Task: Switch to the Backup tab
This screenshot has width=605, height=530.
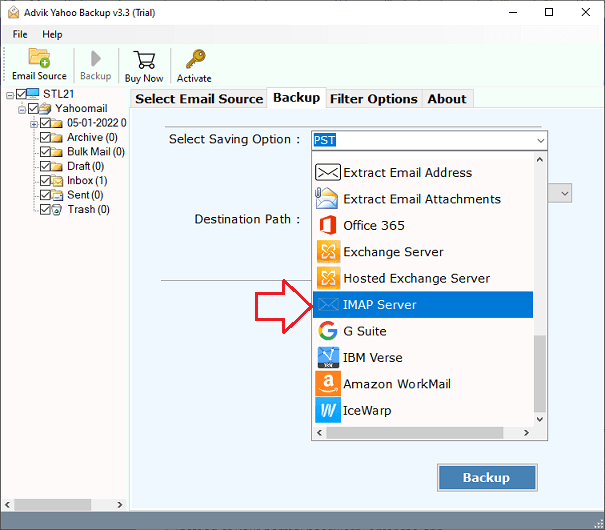Action: [296, 98]
